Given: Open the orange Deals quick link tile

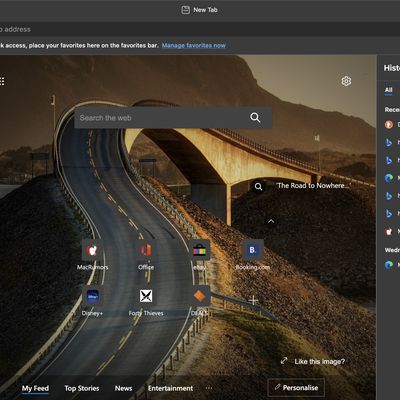Looking at the screenshot, I should click(x=199, y=296).
